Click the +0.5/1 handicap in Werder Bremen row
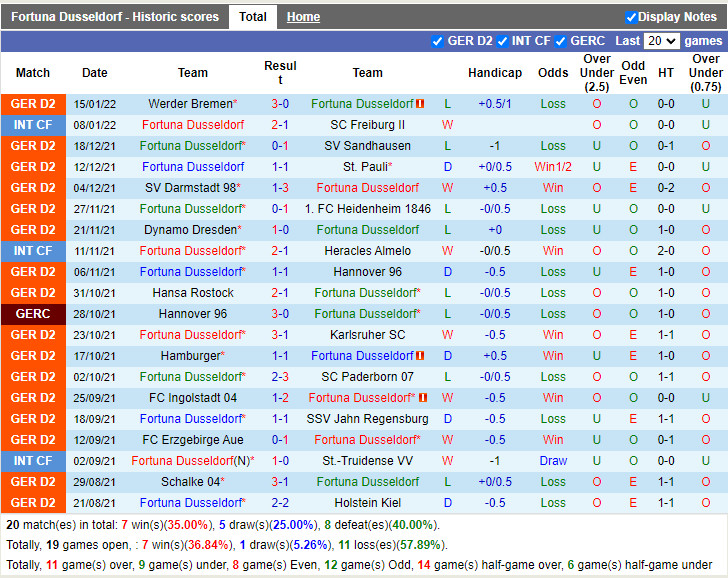 click(x=494, y=104)
